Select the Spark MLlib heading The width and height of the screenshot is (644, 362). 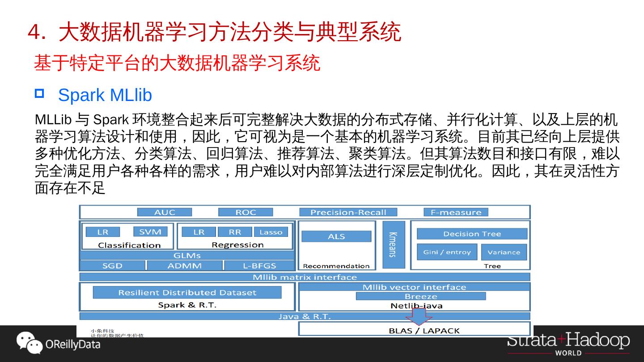tap(105, 95)
